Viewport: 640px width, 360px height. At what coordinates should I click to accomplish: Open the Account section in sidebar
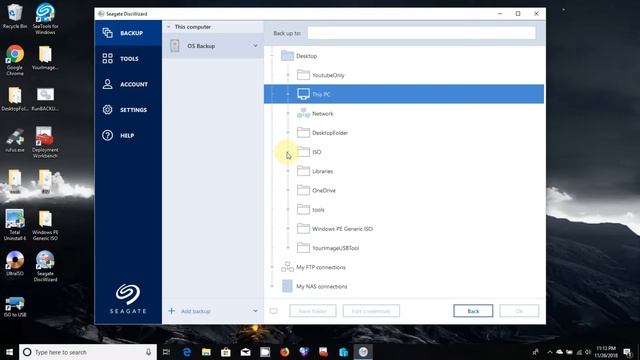coord(128,84)
